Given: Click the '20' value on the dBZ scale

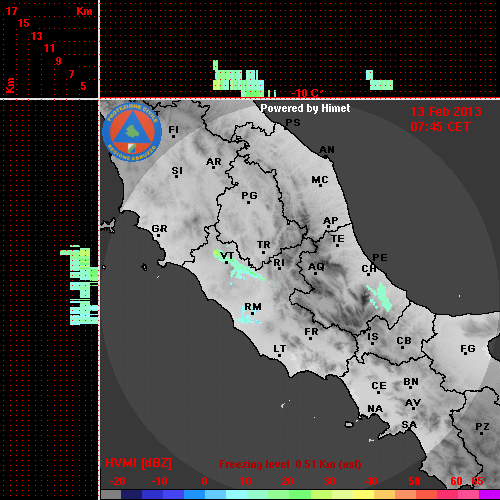Looking at the screenshot, I should pyautogui.click(x=287, y=481).
